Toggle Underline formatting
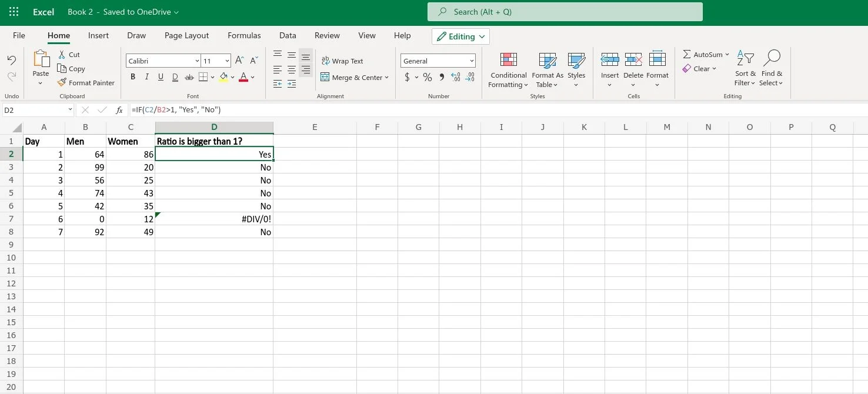868x394 pixels. [161, 77]
